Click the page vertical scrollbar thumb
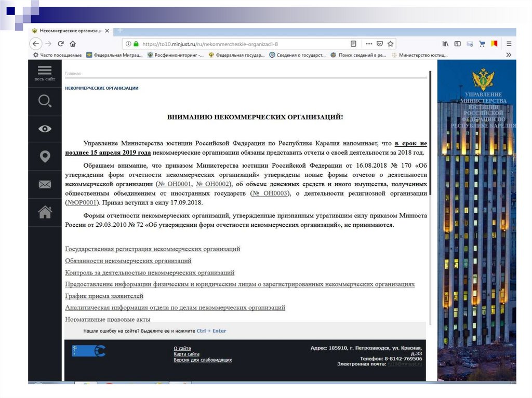The image size is (532, 398). pos(430,133)
